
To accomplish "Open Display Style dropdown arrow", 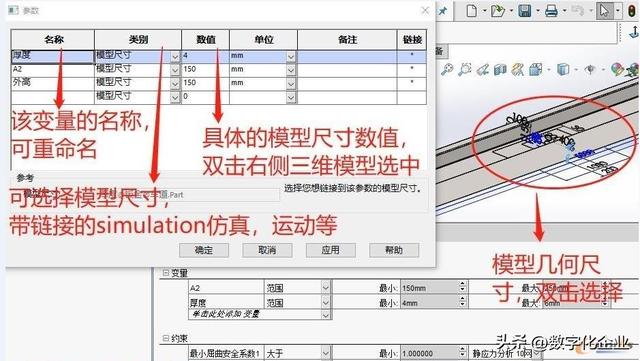I will [576, 70].
